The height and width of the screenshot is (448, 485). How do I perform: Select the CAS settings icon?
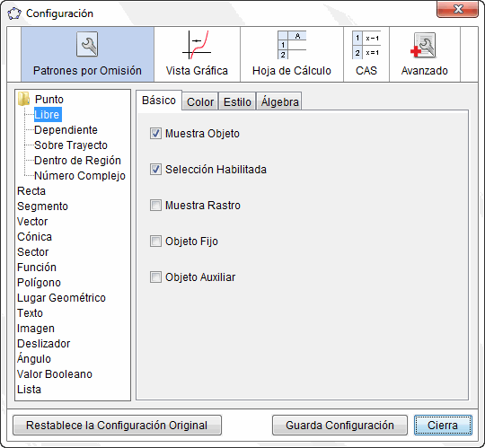point(366,45)
